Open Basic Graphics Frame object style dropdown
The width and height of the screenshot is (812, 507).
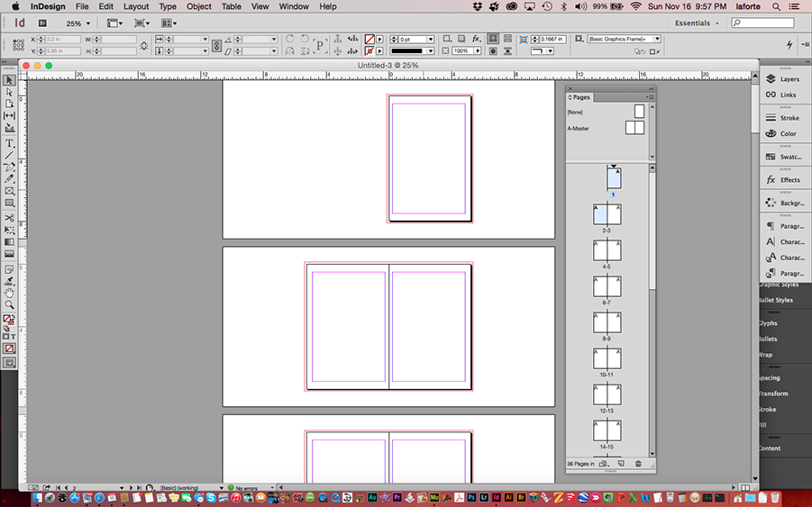pos(657,39)
